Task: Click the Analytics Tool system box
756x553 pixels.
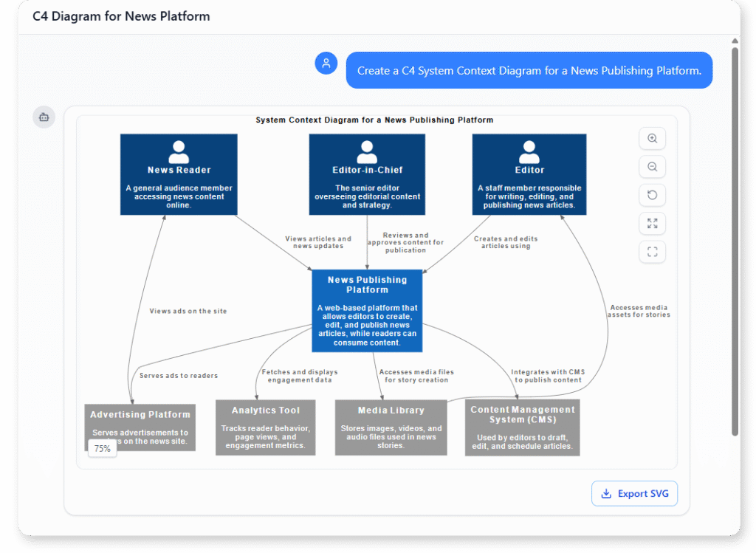Action: tap(266, 427)
